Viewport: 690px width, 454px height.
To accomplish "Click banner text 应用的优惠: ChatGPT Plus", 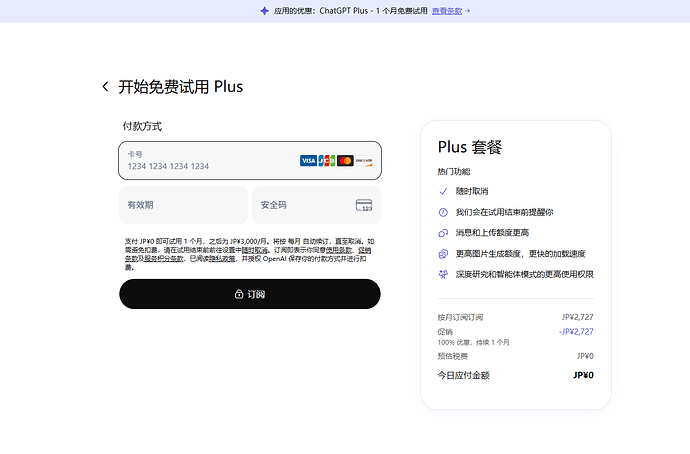I will click(321, 11).
